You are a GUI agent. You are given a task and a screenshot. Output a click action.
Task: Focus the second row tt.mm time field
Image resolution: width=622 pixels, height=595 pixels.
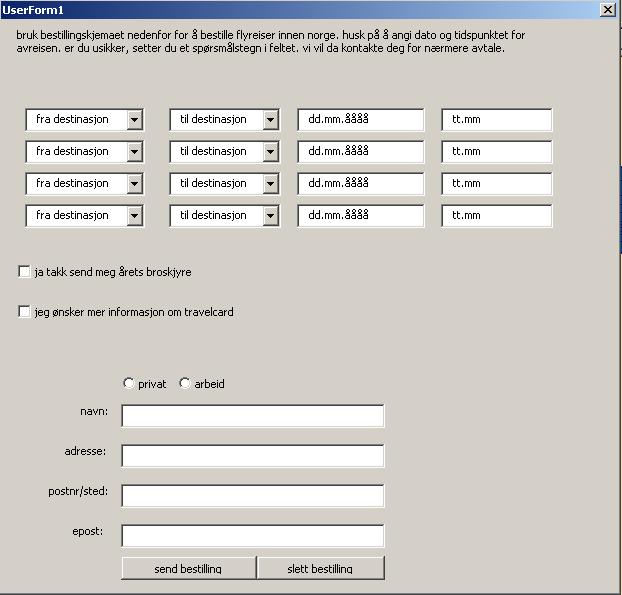[497, 152]
